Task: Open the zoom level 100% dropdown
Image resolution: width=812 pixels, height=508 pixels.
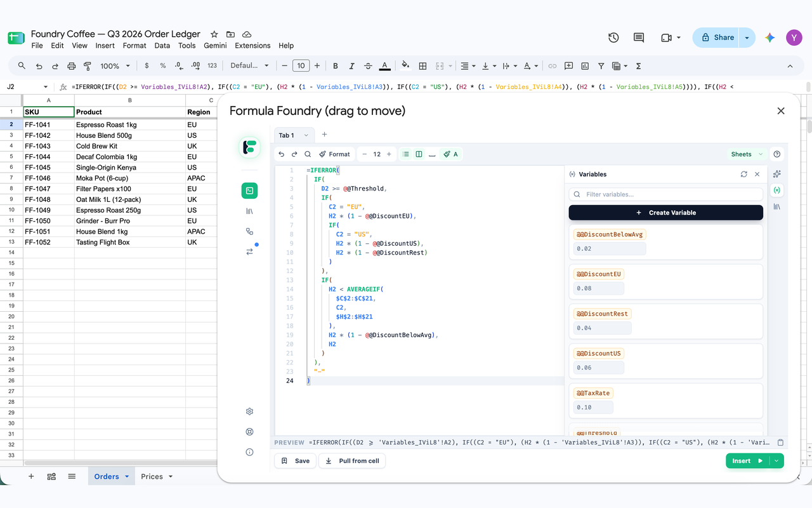Action: [115, 65]
